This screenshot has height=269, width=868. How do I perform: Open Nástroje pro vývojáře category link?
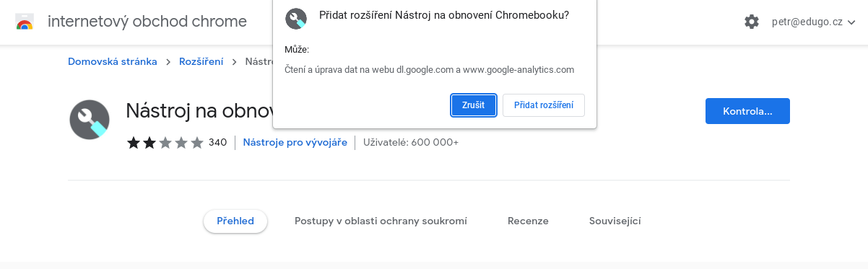click(295, 143)
